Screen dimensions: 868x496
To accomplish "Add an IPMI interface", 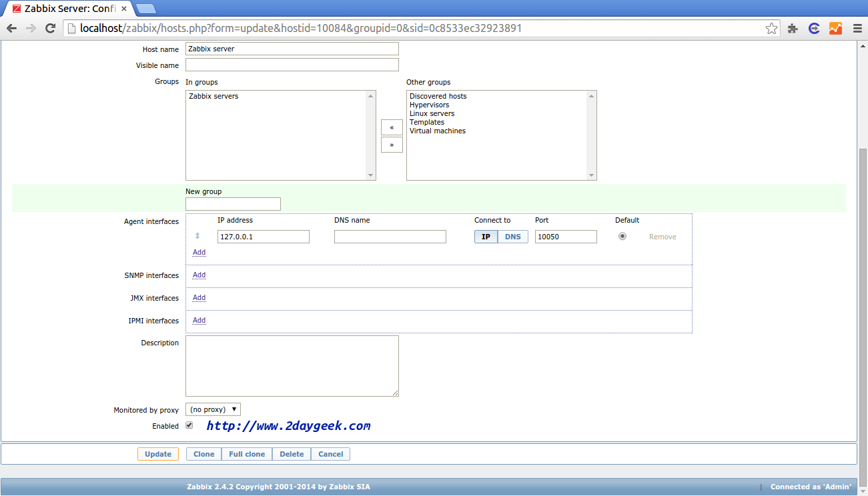I will [x=199, y=320].
